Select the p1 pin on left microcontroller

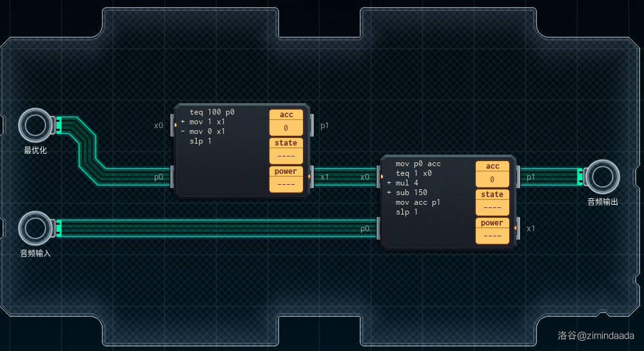pos(311,126)
